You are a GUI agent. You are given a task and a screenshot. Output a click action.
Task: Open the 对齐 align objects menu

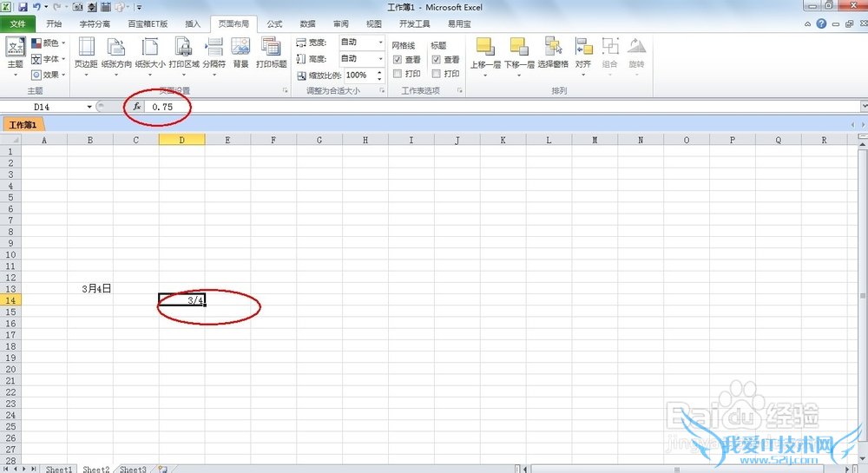click(x=583, y=57)
